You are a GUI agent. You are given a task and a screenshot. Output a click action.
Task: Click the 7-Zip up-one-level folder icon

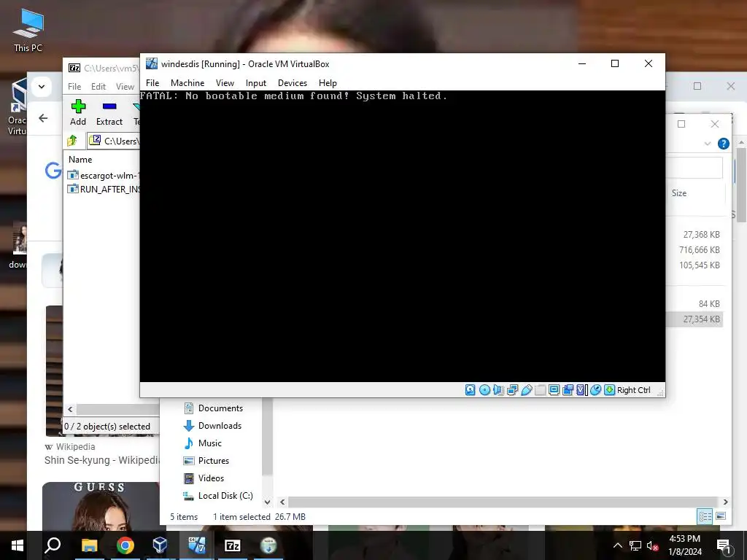(72, 141)
